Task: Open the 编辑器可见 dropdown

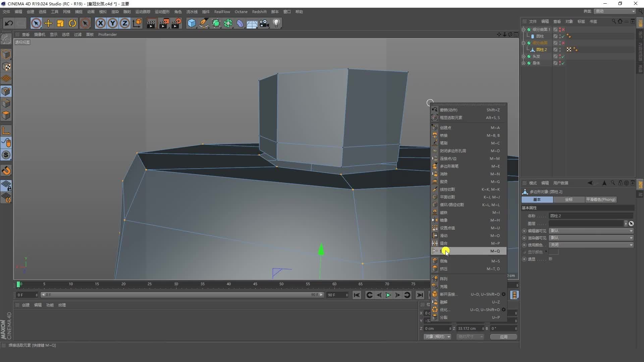Action: [591, 231]
